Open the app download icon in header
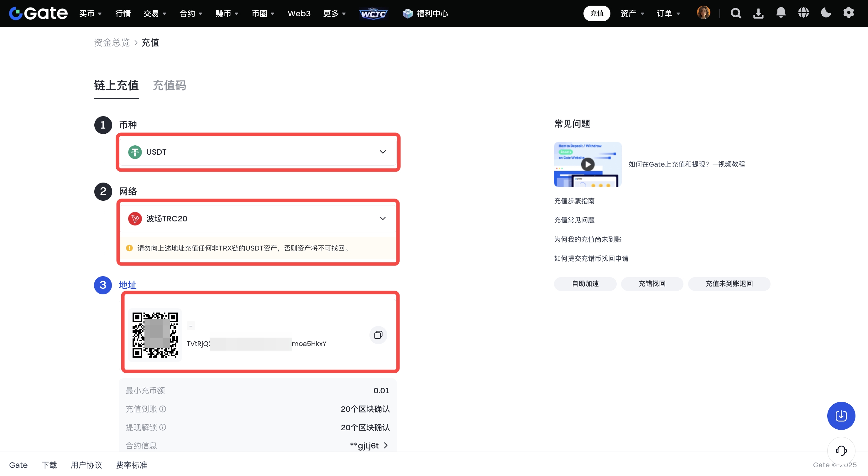This screenshot has width=868, height=476. point(758,13)
